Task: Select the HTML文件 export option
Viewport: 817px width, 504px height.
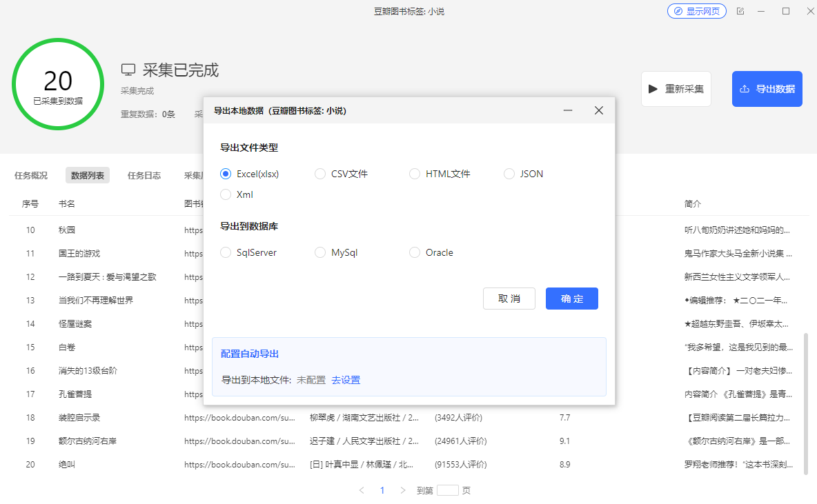Action: tap(440, 174)
